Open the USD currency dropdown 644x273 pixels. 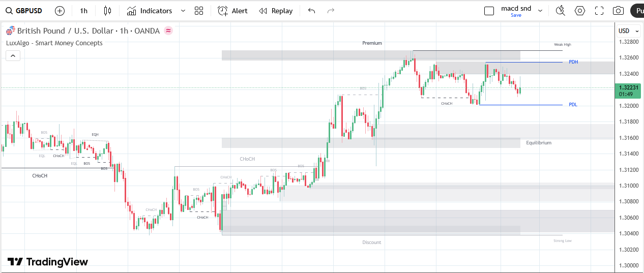click(x=627, y=31)
